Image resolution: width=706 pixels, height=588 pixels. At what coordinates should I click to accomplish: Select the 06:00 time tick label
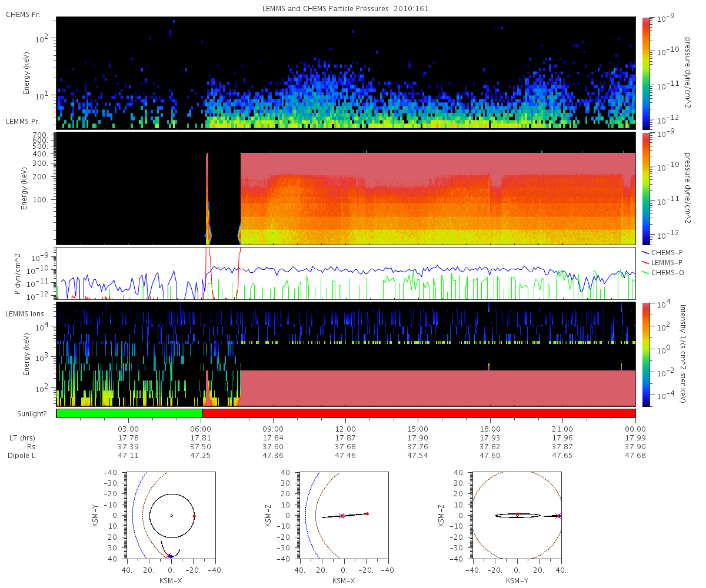201,429
